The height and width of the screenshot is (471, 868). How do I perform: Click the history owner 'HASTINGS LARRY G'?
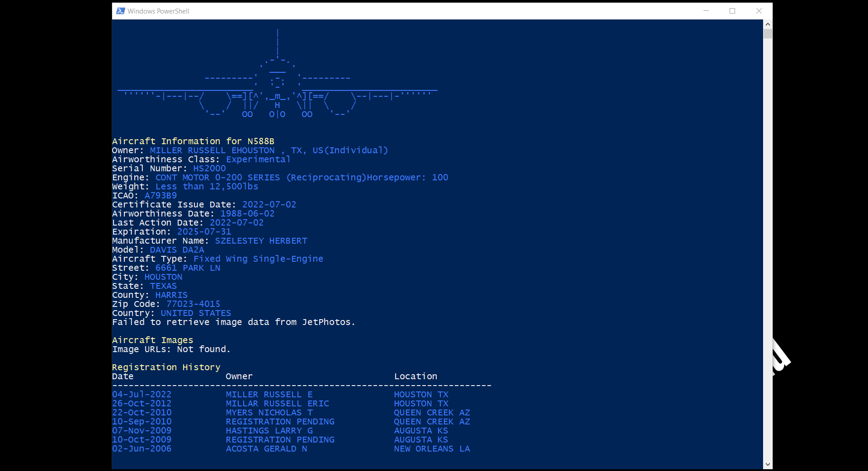tap(269, 431)
